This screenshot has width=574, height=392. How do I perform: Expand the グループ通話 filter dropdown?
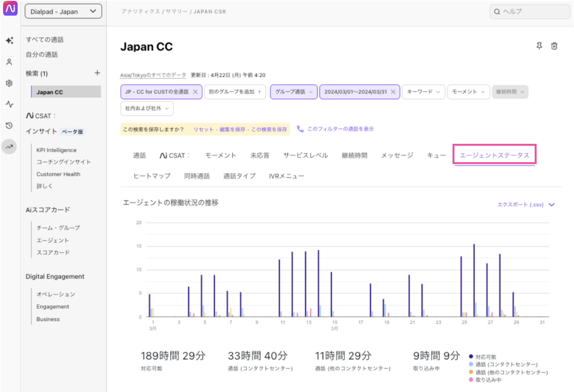(x=294, y=92)
